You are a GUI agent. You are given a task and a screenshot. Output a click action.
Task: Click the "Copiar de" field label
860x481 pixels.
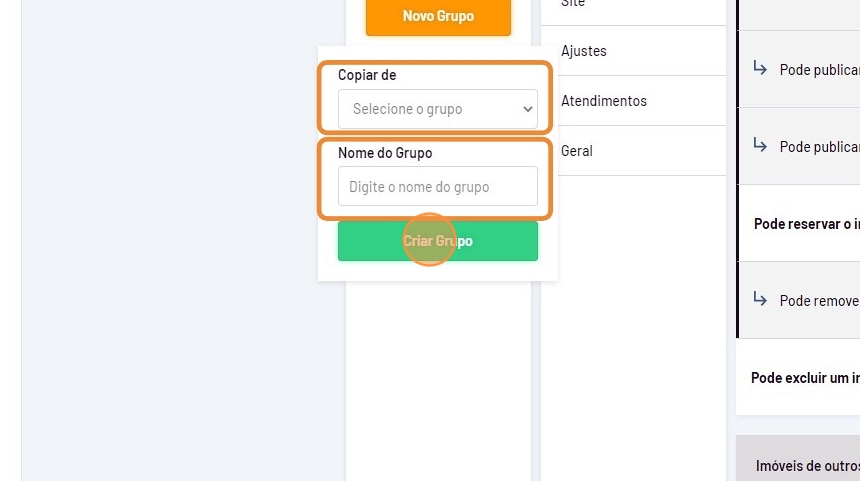tap(367, 75)
